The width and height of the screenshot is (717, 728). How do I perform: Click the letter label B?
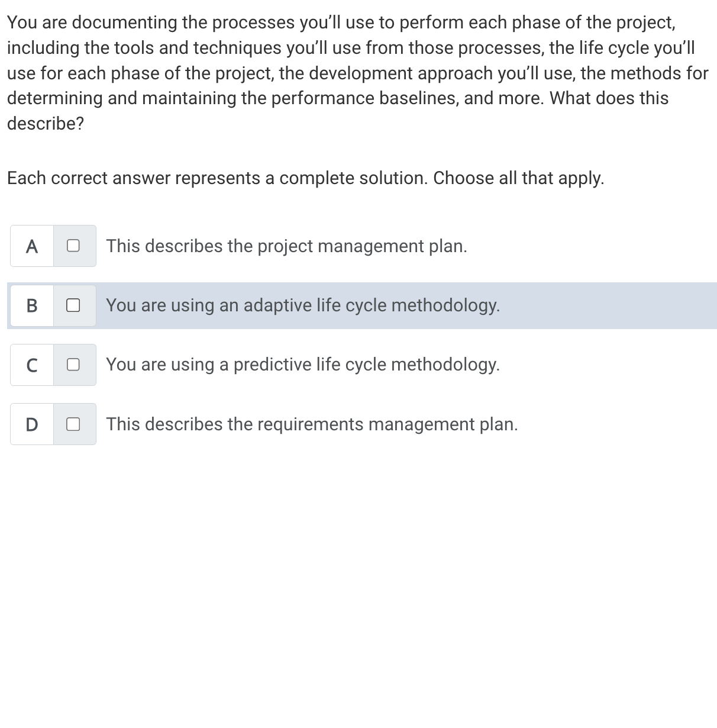click(x=31, y=305)
